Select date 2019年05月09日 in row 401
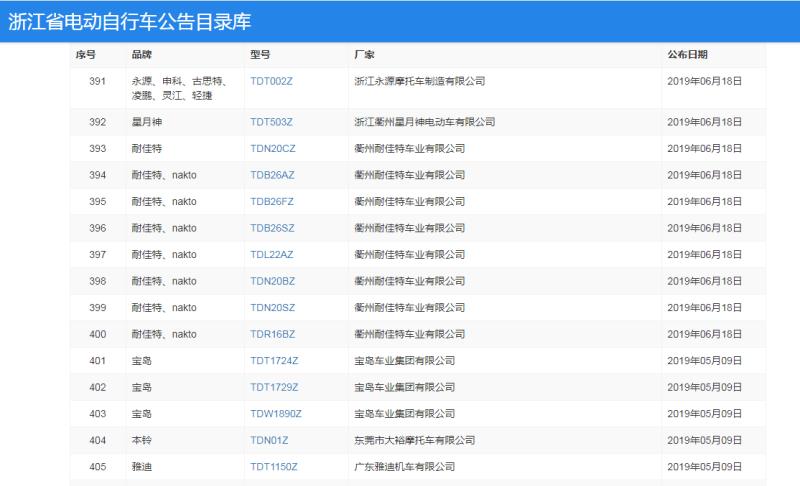 point(704,361)
